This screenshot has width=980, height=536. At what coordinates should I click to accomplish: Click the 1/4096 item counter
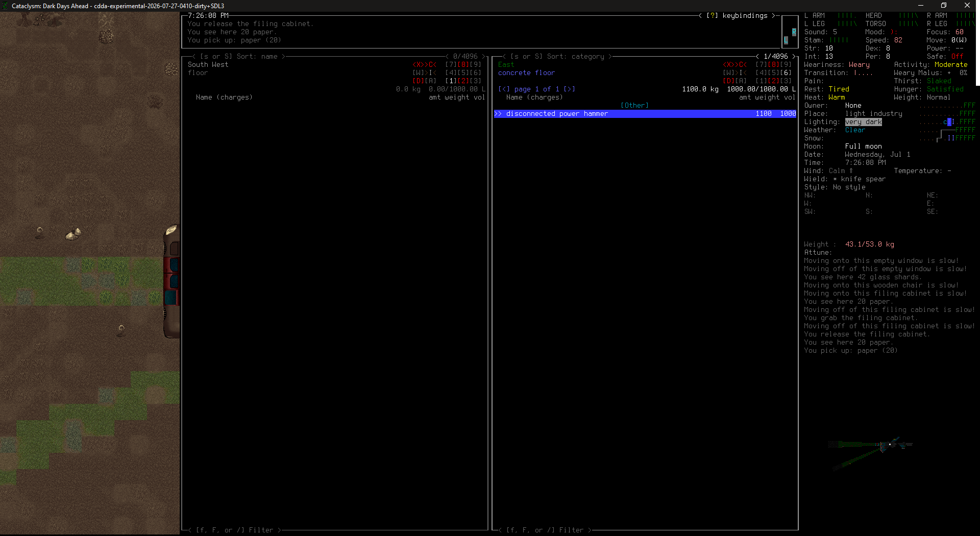click(775, 57)
